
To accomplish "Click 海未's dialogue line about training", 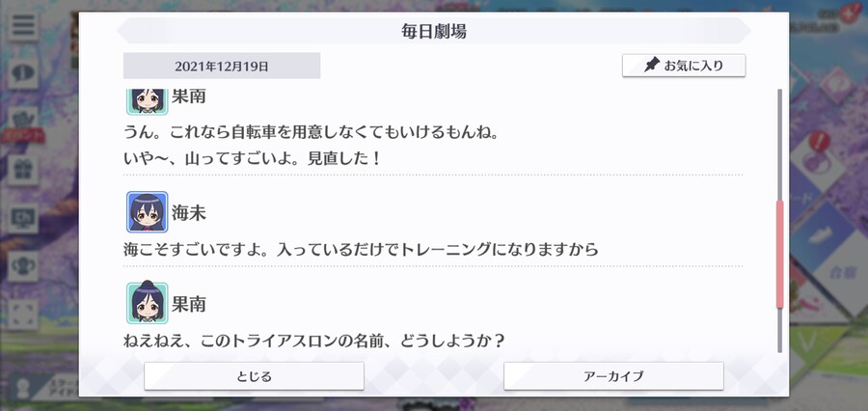I will coord(361,249).
